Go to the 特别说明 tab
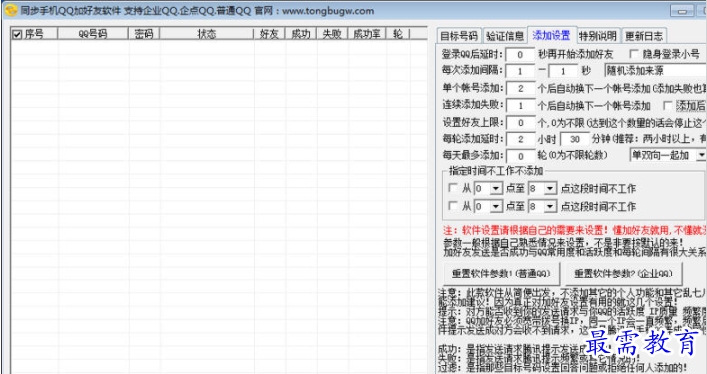The width and height of the screenshot is (707, 374). (x=598, y=36)
